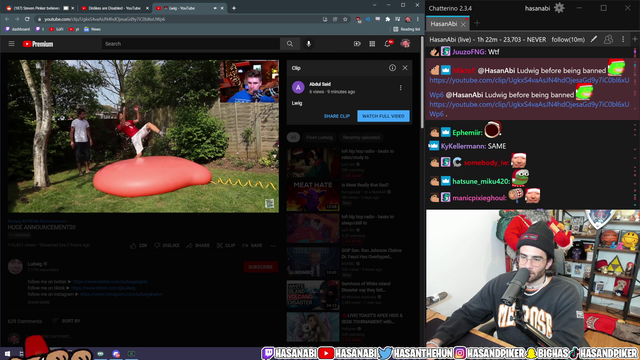Open Chatterino viewer list icon

click(608, 39)
